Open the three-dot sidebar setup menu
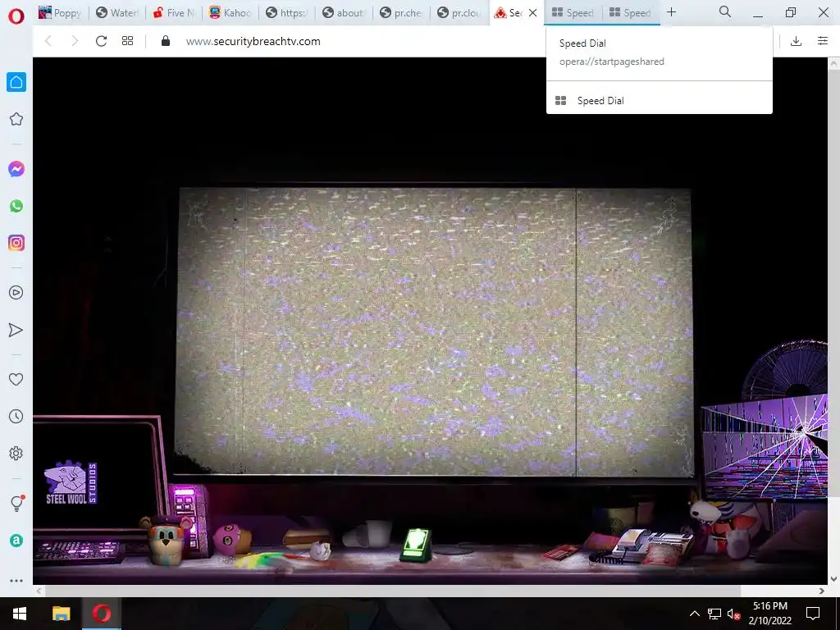 16,581
